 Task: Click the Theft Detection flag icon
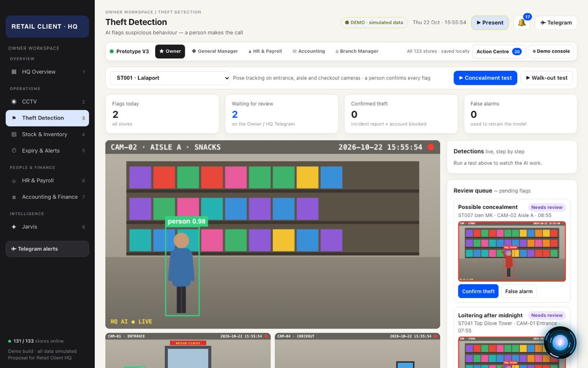[14, 118]
